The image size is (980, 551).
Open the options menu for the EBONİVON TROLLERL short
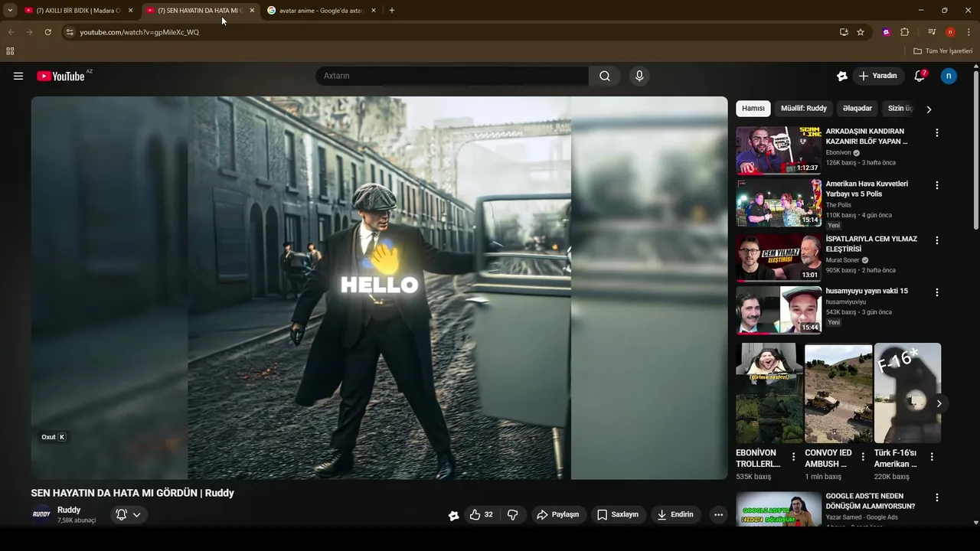[793, 457]
